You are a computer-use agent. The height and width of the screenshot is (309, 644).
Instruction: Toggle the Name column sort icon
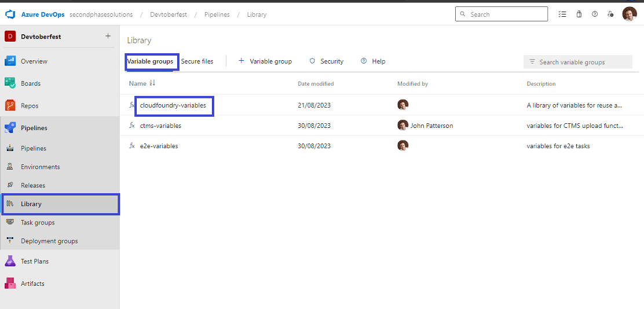(152, 83)
